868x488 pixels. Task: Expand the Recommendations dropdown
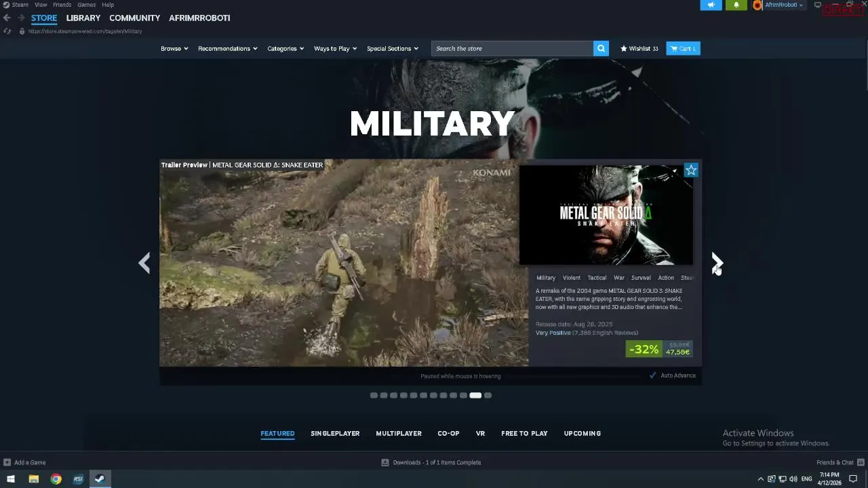228,48
